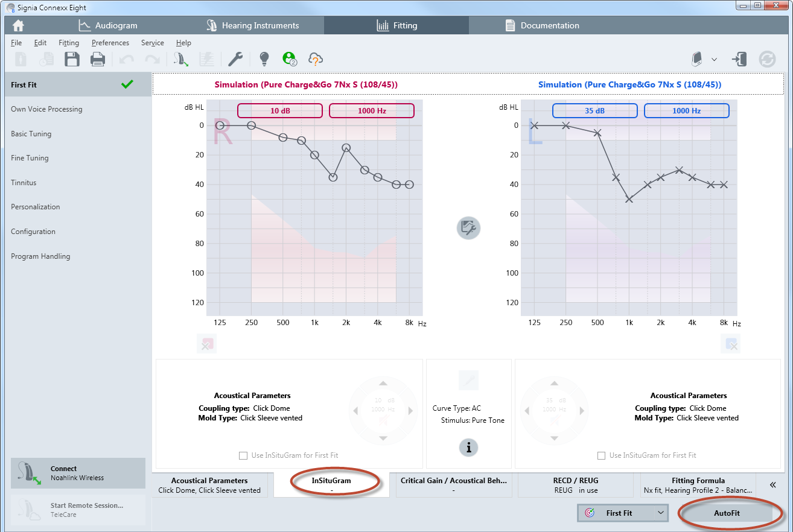
Task: Collapse the bottom panel with double chevron
Action: click(773, 484)
